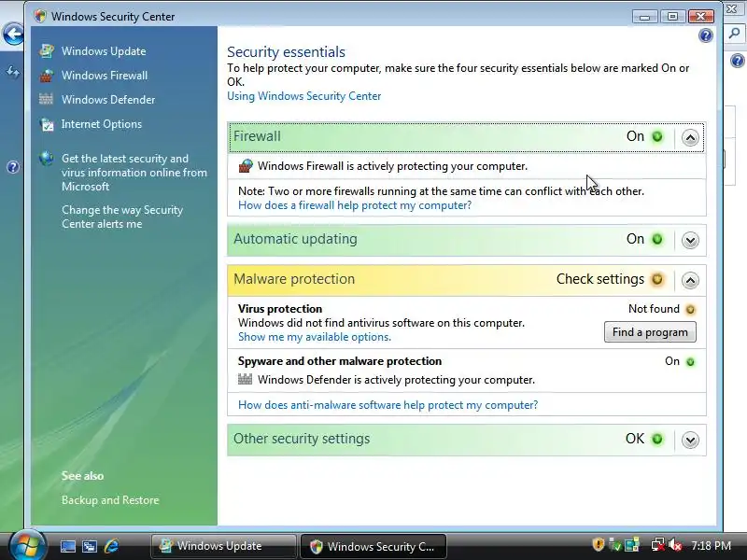The width and height of the screenshot is (747, 560).
Task: Click the Not found status text
Action: coord(654,309)
